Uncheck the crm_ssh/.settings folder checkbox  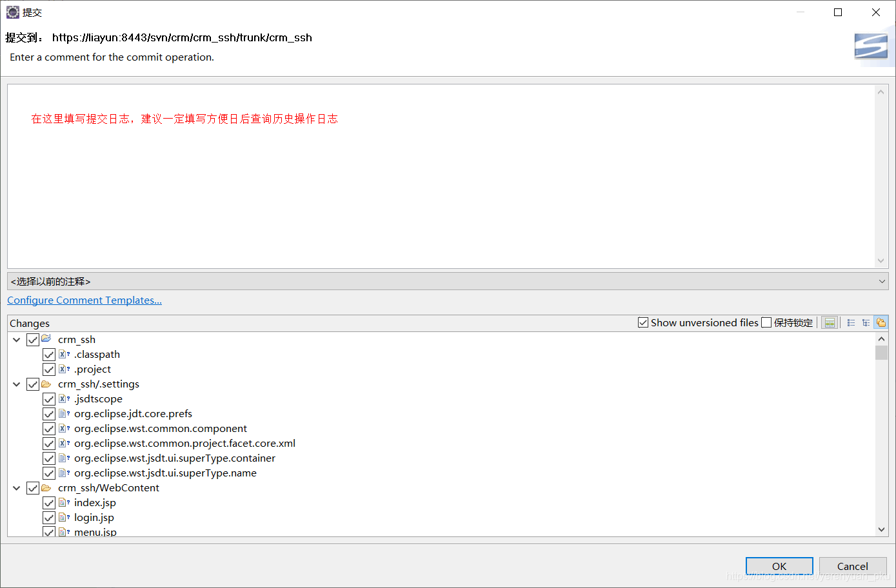coord(33,384)
